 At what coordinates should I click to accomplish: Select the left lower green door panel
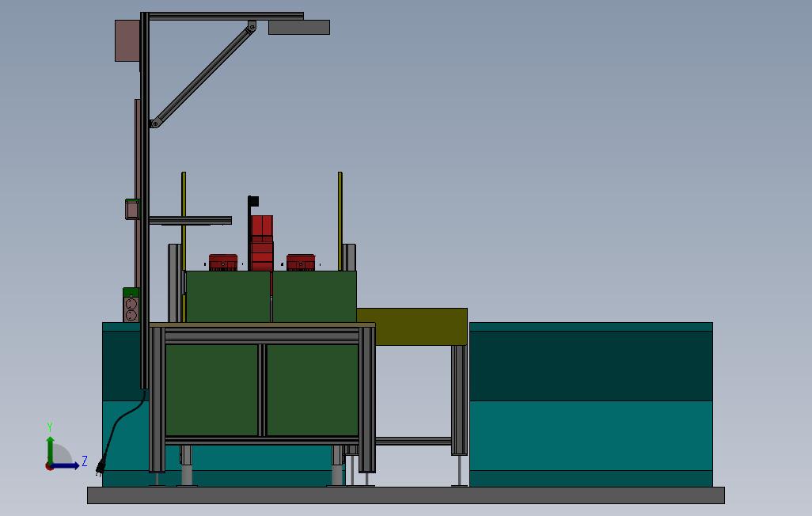point(212,390)
